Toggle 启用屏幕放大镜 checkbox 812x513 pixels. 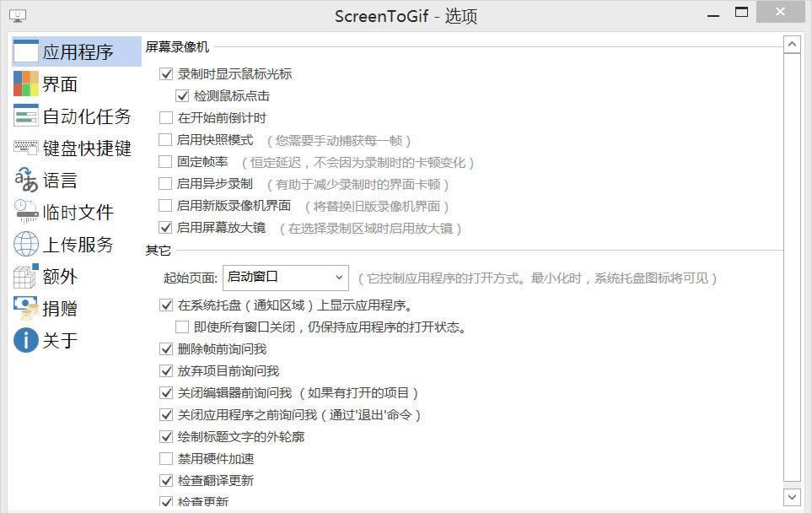click(x=166, y=228)
